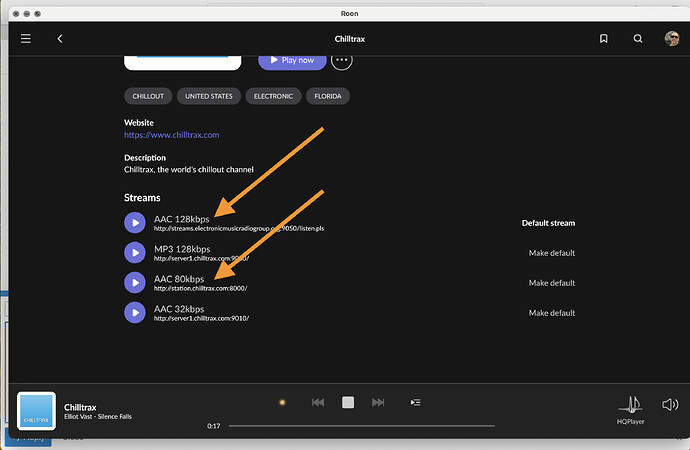The height and width of the screenshot is (450, 690).
Task: Open the play queue icon
Action: click(415, 402)
